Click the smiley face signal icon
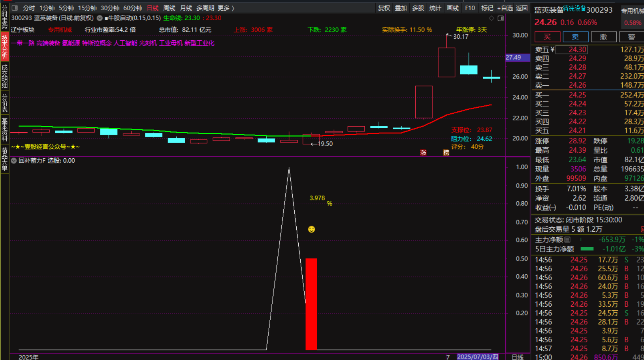Viewport: 644px width, 360px height. pyautogui.click(x=311, y=229)
